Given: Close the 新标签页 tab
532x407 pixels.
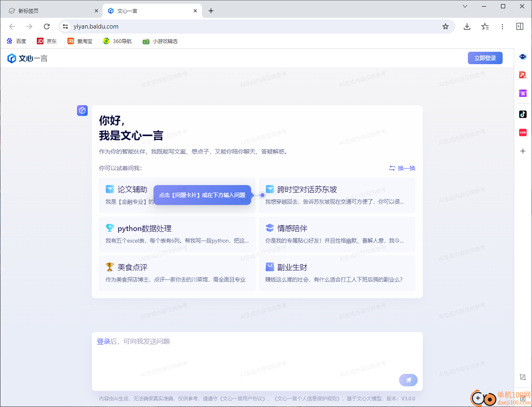Looking at the screenshot, I should [96, 11].
